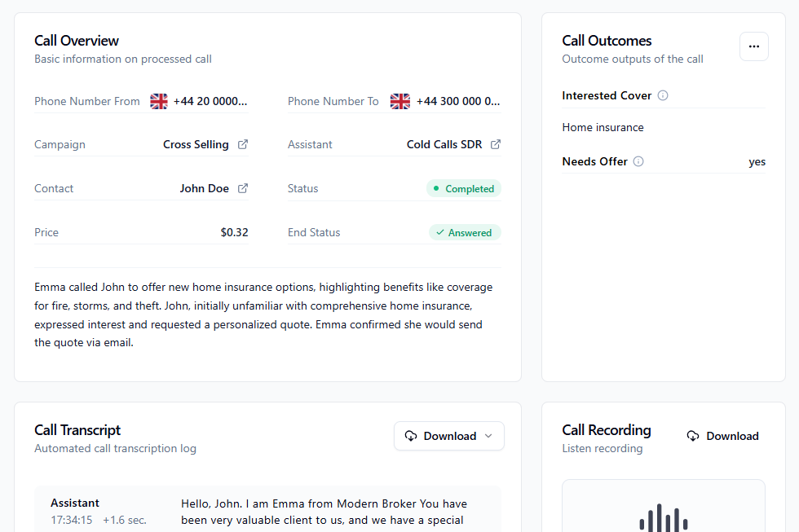The width and height of the screenshot is (799, 532).
Task: Click cloud download icon in Call Recording
Action: point(693,436)
